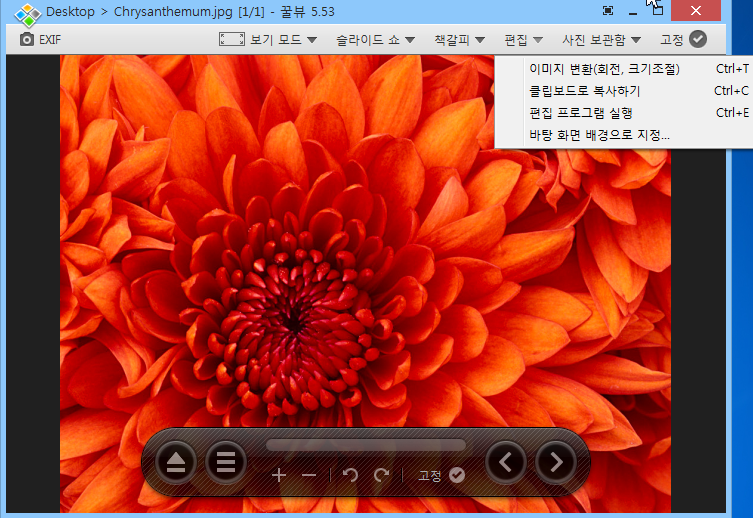Viewport: 753px width, 518px height.
Task: Toggle 고정 check in bottom control bar
Action: [x=457, y=475]
